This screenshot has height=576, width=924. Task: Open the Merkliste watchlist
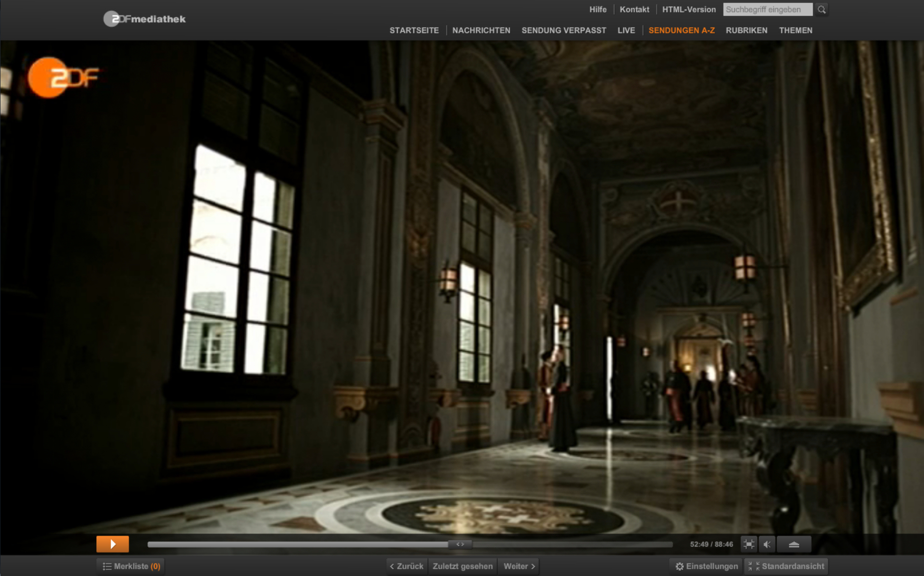tap(131, 566)
